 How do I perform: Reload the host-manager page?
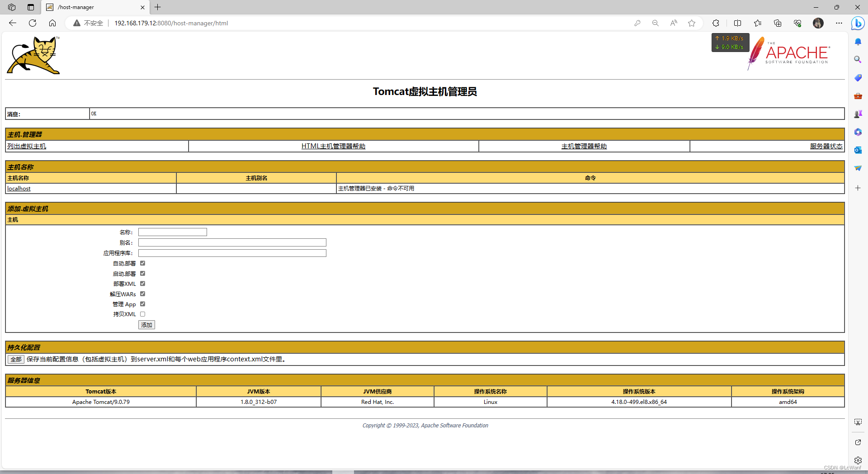pyautogui.click(x=33, y=23)
